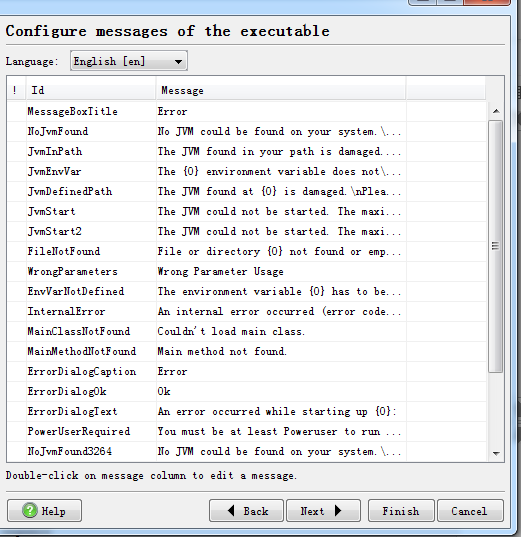This screenshot has height=537, width=521.
Task: Click the green Help question mark icon
Action: pos(29,511)
